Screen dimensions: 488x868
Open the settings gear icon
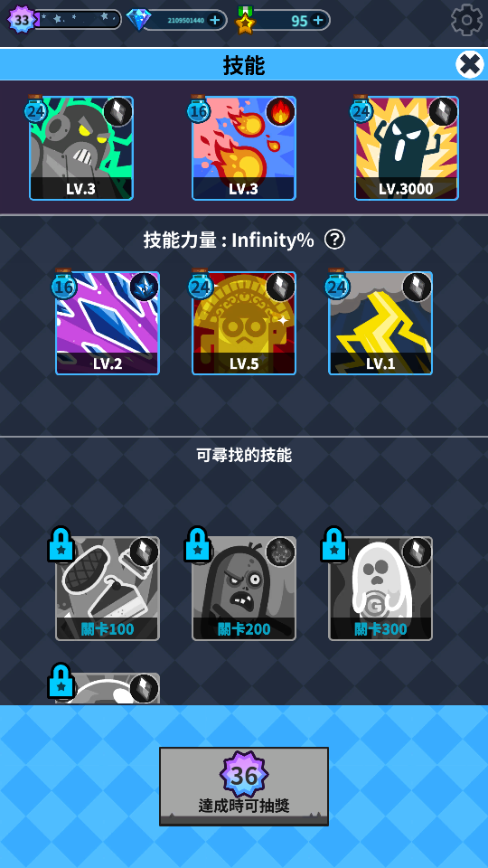click(467, 20)
